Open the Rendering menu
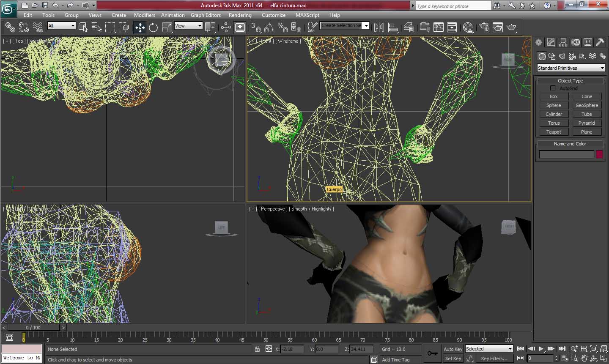The width and height of the screenshot is (609, 364). (x=240, y=15)
